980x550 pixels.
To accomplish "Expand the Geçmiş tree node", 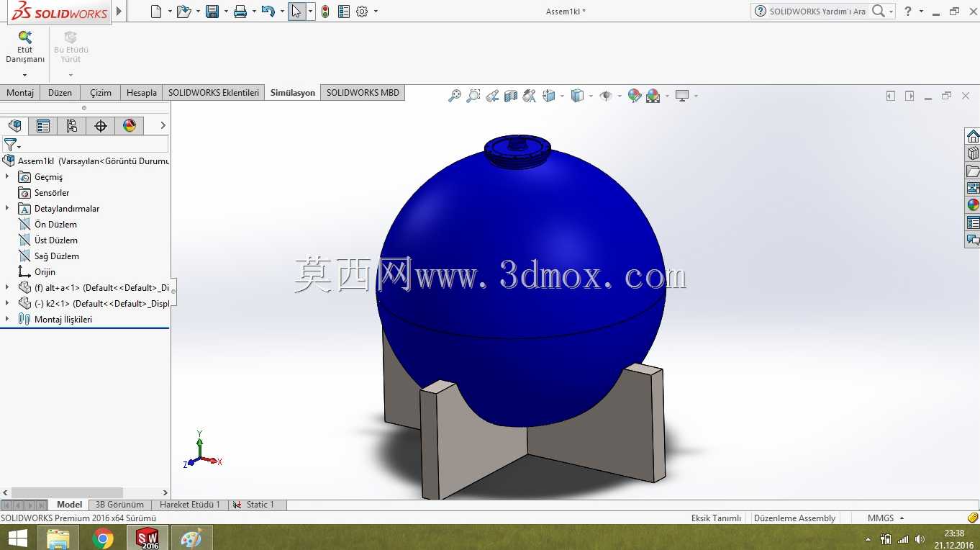I will click(x=7, y=176).
